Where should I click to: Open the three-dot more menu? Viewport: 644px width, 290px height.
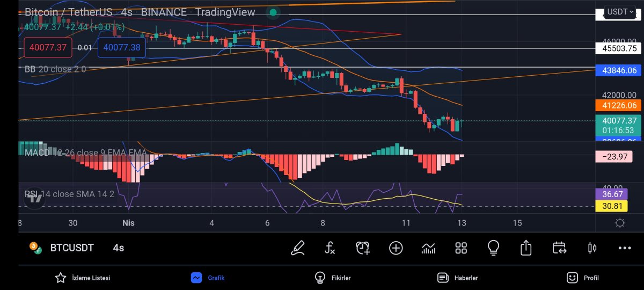click(x=625, y=248)
